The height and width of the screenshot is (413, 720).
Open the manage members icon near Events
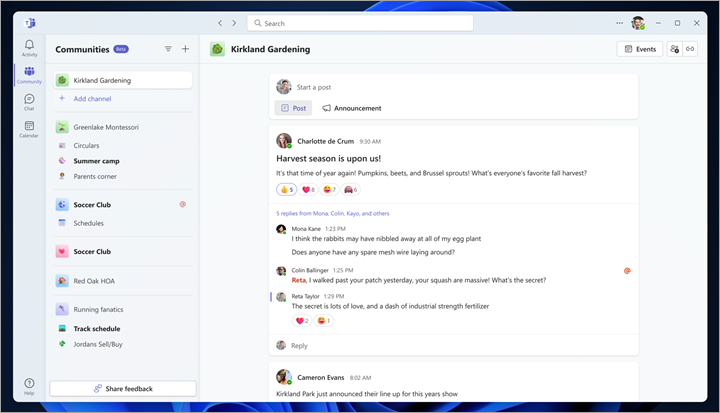click(x=673, y=49)
